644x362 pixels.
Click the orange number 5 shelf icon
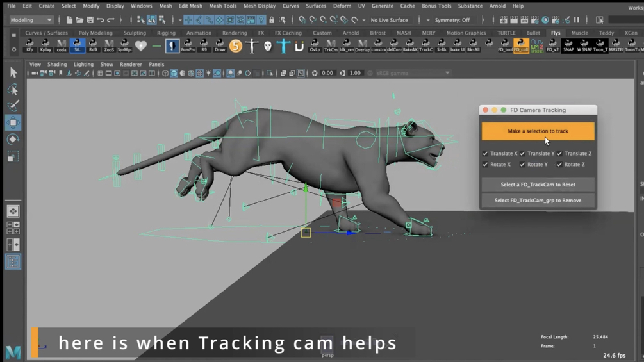click(x=236, y=45)
